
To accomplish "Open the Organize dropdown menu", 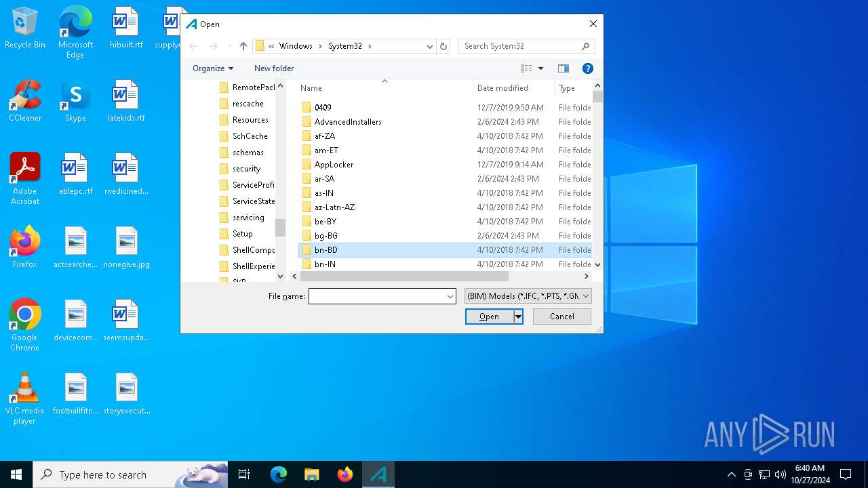I will 213,68.
